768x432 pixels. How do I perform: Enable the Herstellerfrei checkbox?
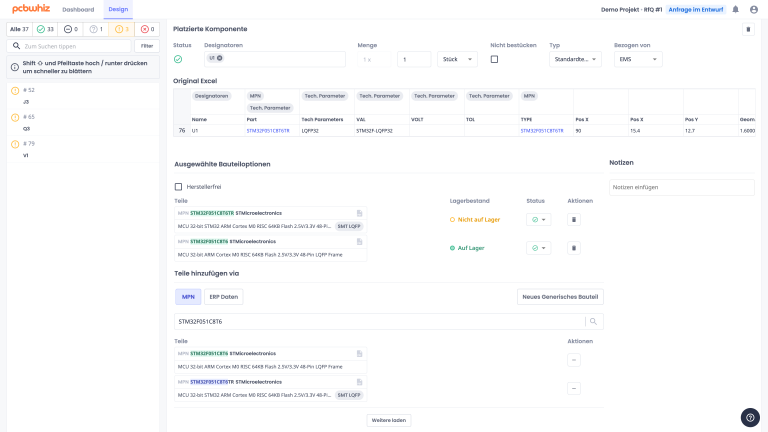pos(178,186)
